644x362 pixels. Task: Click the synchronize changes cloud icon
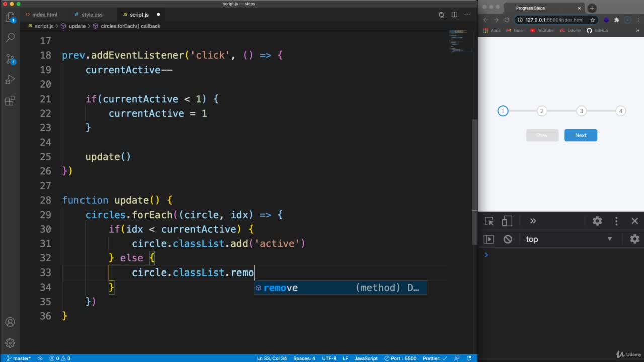[x=41, y=358]
